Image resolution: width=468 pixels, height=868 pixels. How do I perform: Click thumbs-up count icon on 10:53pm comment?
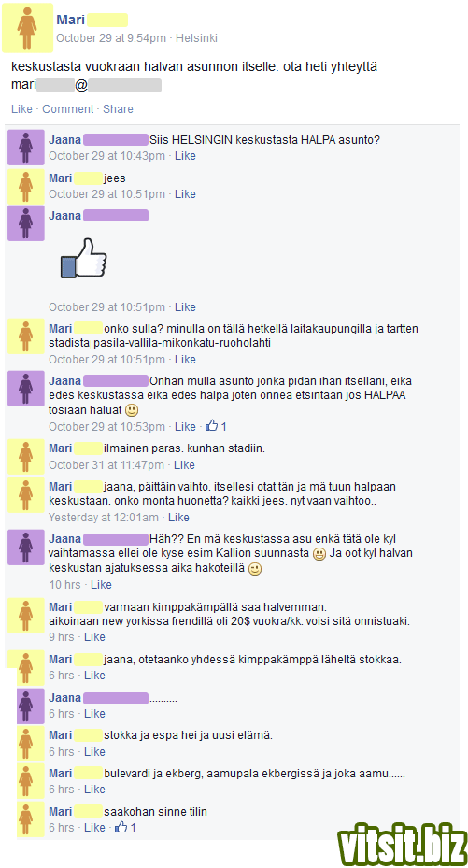211,426
